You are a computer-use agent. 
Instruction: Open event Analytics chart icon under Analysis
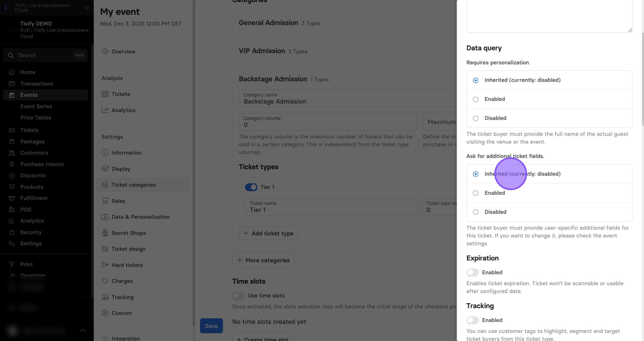click(105, 110)
